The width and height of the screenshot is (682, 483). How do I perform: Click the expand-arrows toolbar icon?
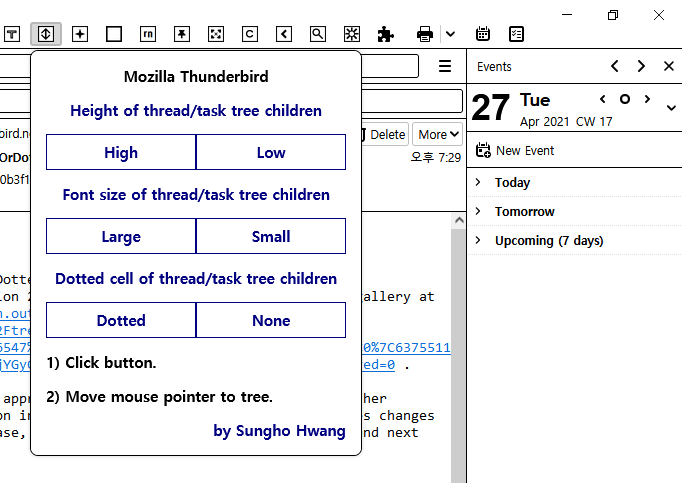click(216, 34)
